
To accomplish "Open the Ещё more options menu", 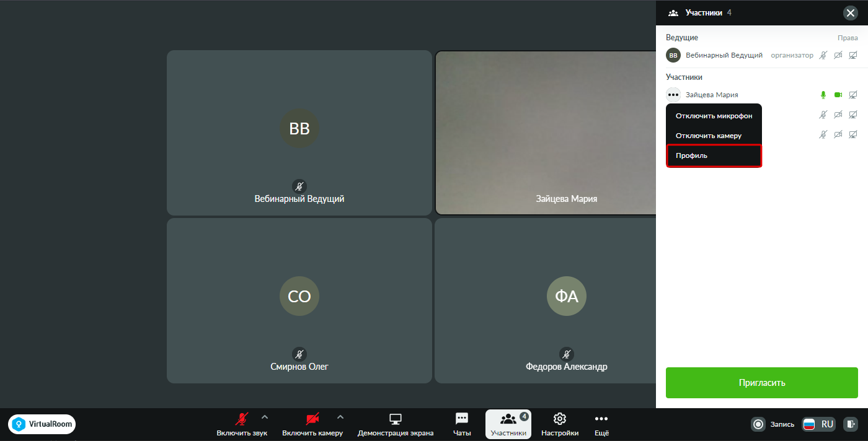I will [601, 424].
